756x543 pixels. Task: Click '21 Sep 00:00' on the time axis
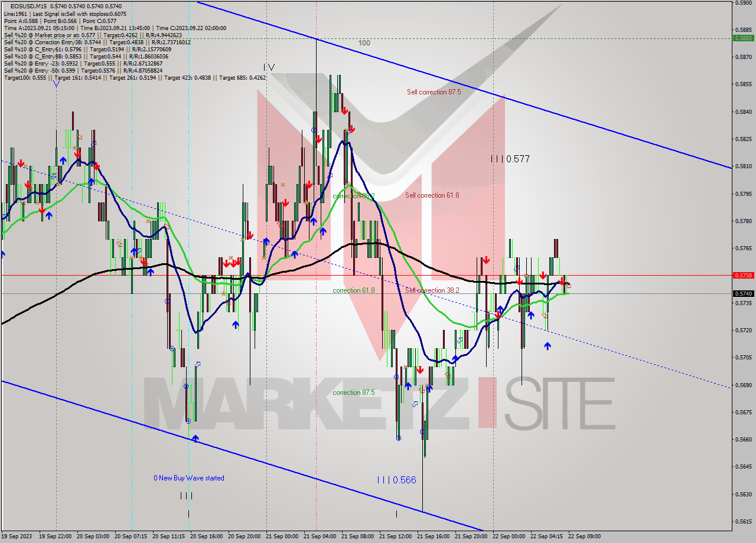283,537
